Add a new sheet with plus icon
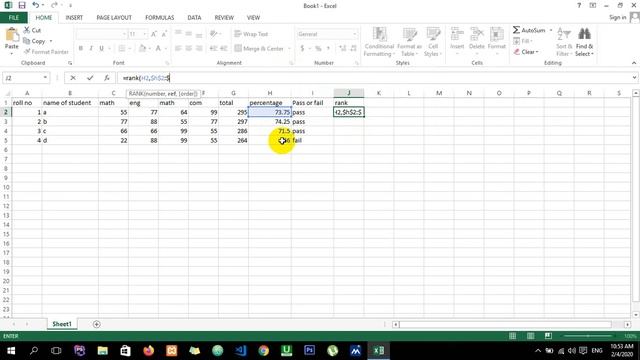Screen dimensions: 640x360 pyautogui.click(x=96, y=324)
